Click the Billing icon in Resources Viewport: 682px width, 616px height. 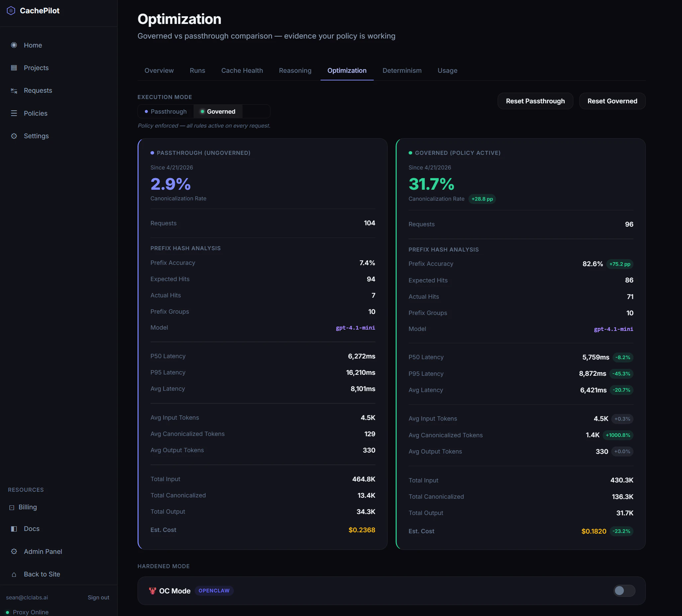coord(12,507)
